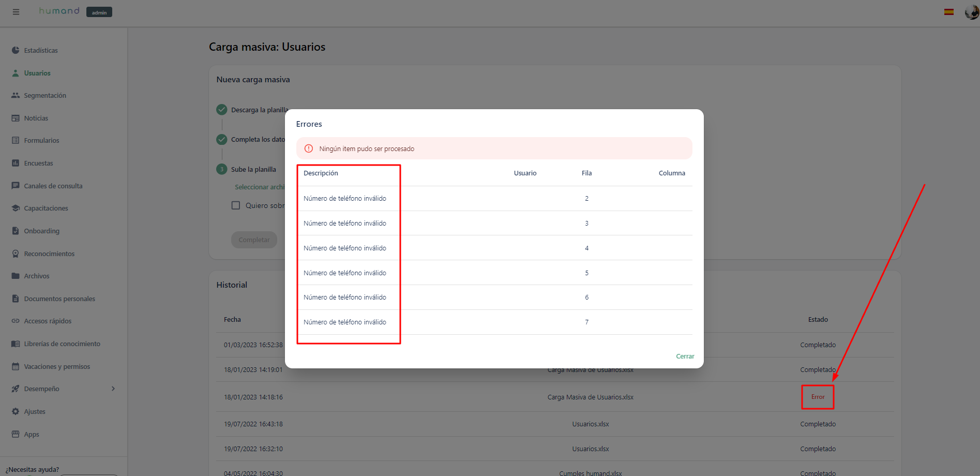The image size is (980, 476).
Task: Toggle the "Quiero sobr..." checkbox
Action: (x=236, y=205)
